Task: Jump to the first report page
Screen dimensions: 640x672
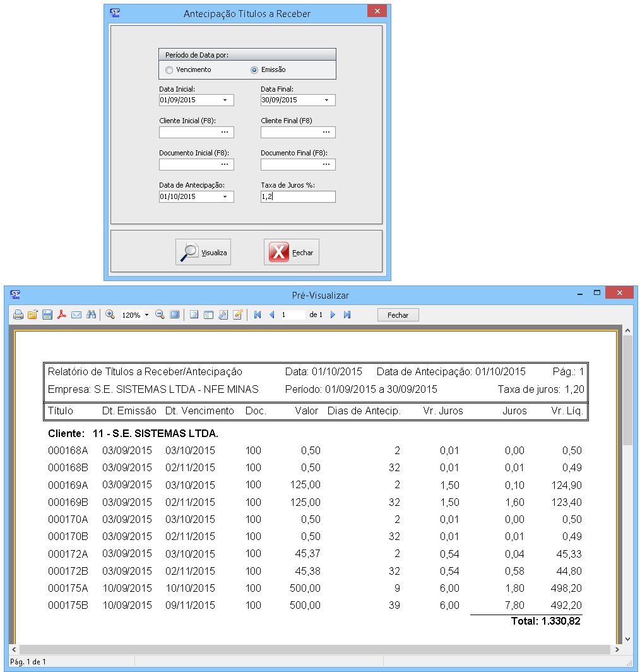Action: coord(257,315)
